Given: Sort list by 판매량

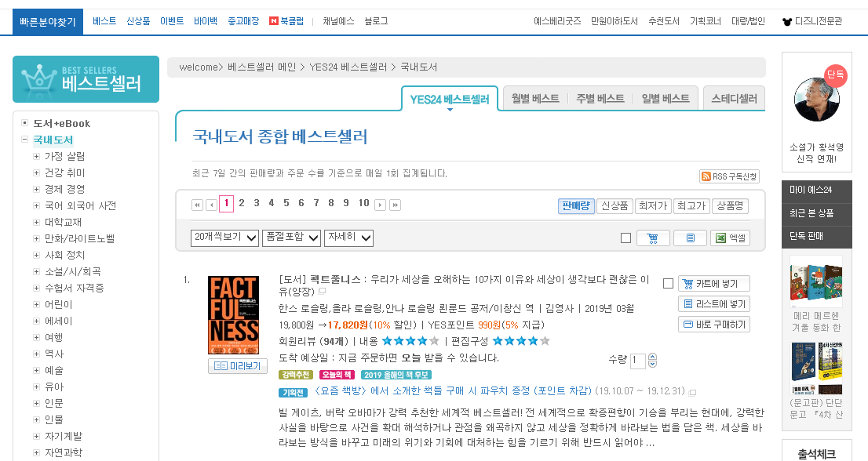Looking at the screenshot, I should pyautogui.click(x=576, y=205).
